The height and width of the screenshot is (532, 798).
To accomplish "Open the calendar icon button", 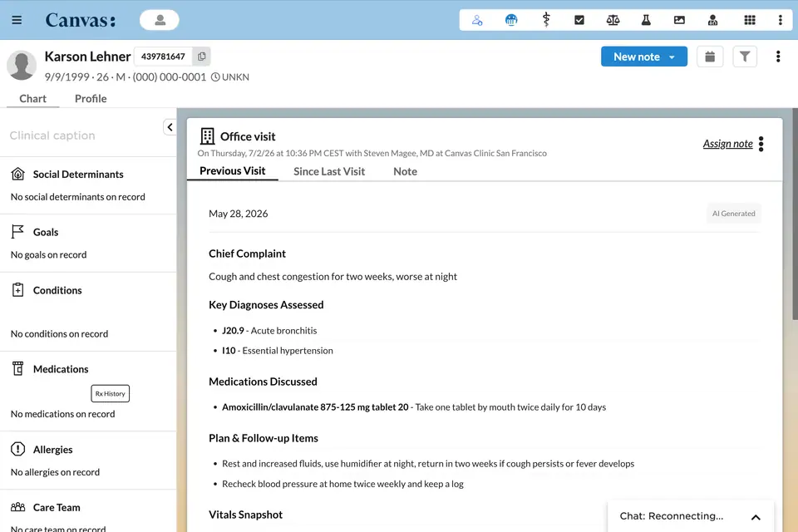I will (710, 57).
